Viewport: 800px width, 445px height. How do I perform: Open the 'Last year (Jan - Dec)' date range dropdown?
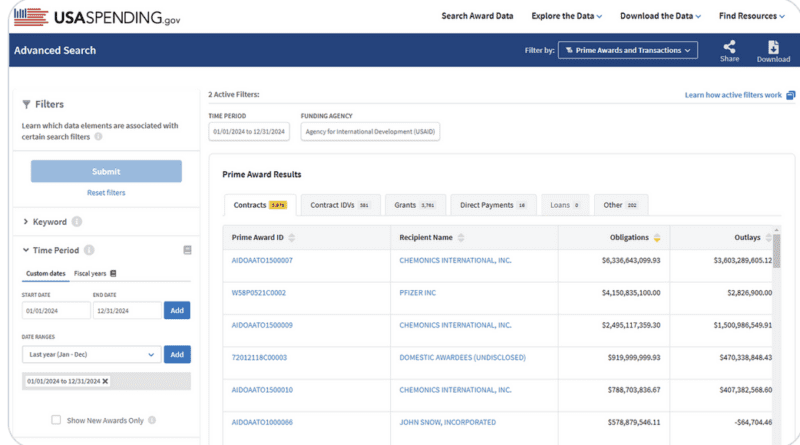coord(91,354)
